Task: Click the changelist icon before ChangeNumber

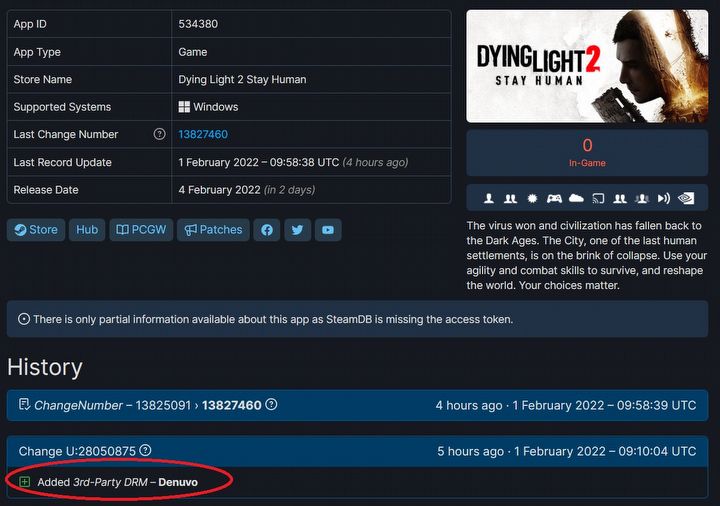Action: point(24,405)
